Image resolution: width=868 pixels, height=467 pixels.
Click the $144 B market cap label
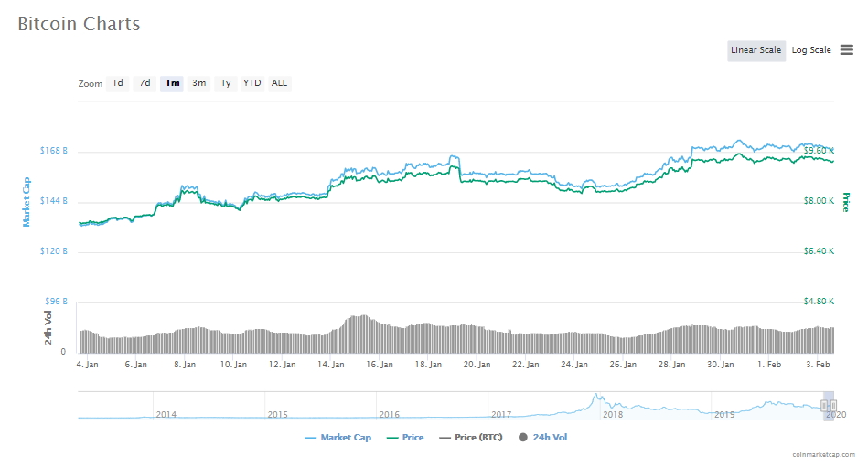(54, 201)
